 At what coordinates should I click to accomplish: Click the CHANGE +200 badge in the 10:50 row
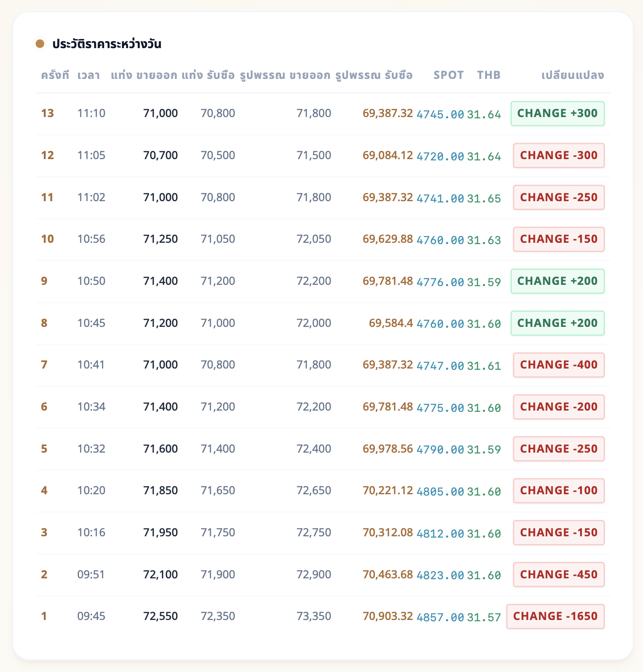[x=558, y=281]
